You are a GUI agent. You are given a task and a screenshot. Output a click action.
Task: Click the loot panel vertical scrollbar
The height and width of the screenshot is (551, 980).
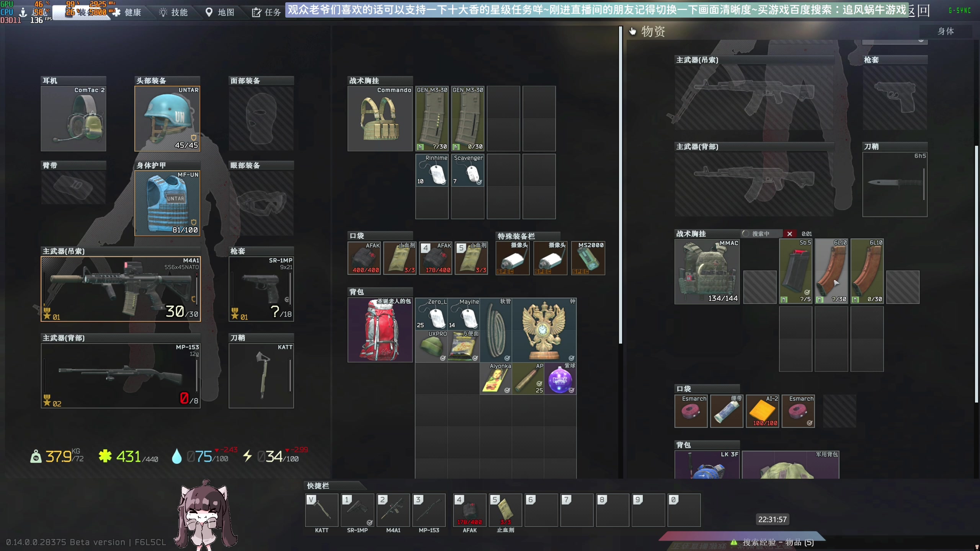coord(976,274)
